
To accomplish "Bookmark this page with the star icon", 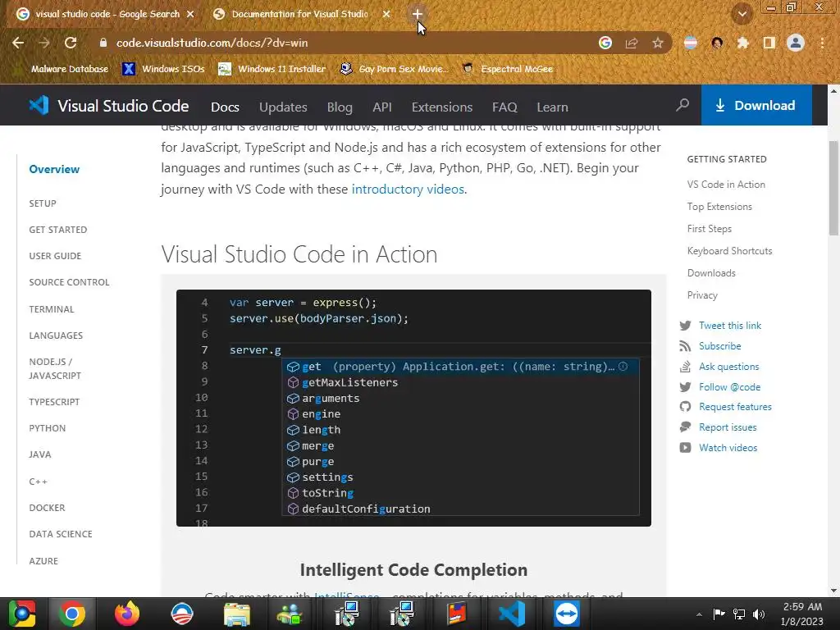I will pos(657,43).
